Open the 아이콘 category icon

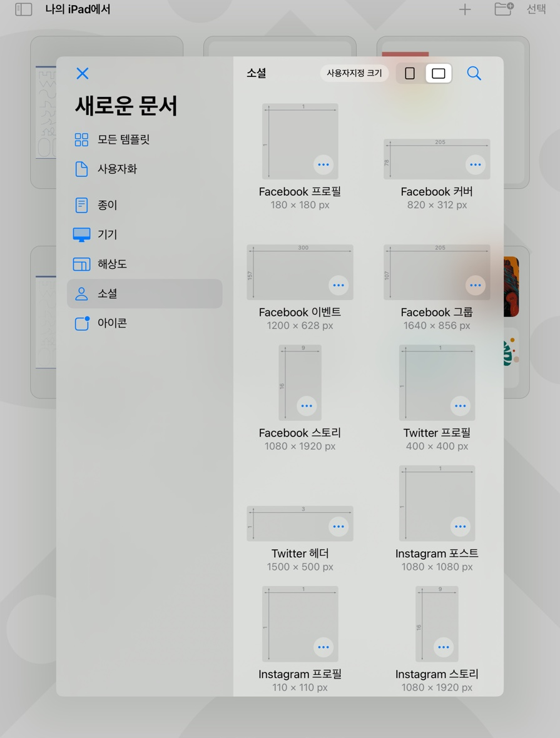coord(81,323)
